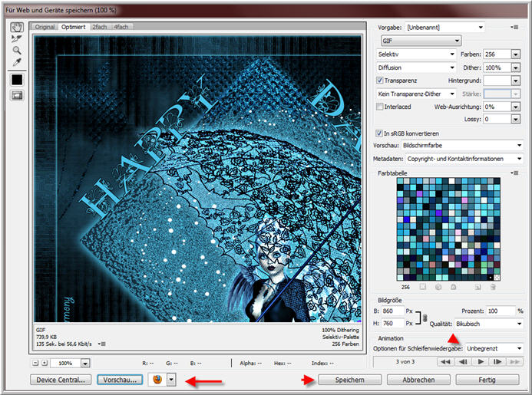
Task: Click the web-shift cube icon below color table
Action: pos(438,287)
